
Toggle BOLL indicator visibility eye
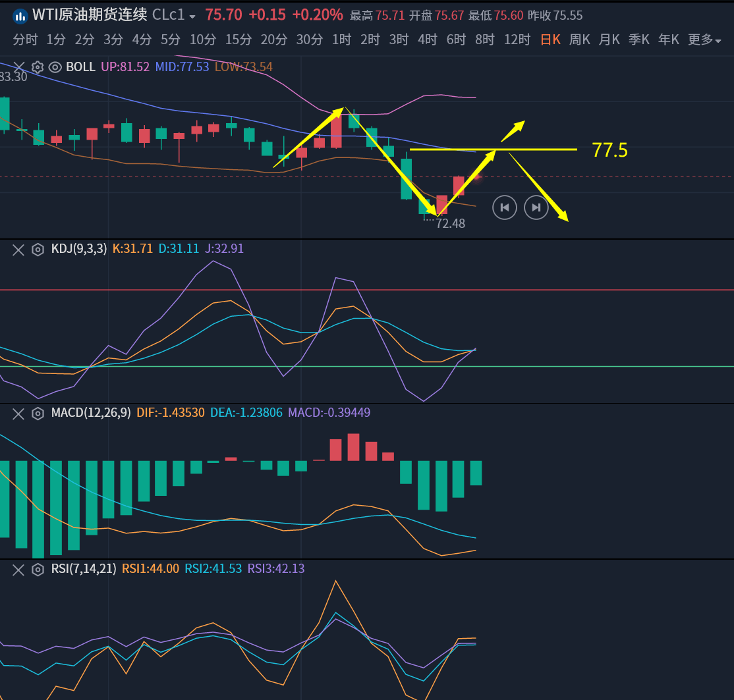coord(55,67)
